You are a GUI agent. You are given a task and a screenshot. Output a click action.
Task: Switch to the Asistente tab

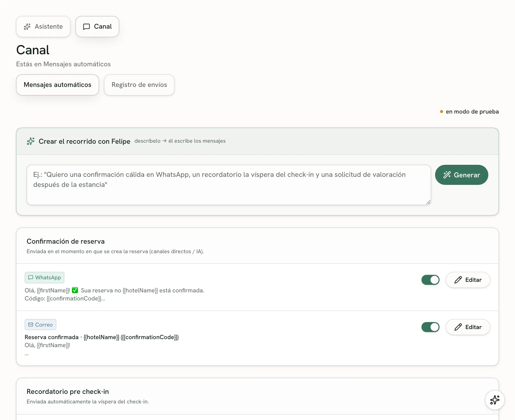(x=43, y=27)
